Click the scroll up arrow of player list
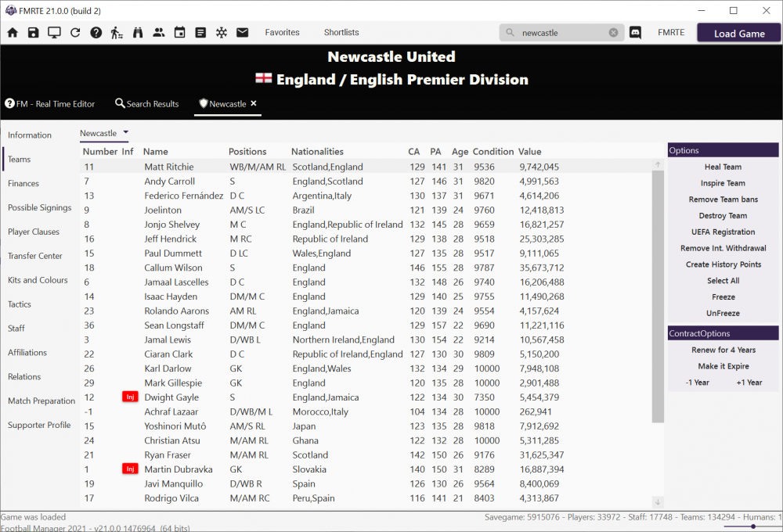Image resolution: width=783 pixels, height=532 pixels. tap(658, 165)
